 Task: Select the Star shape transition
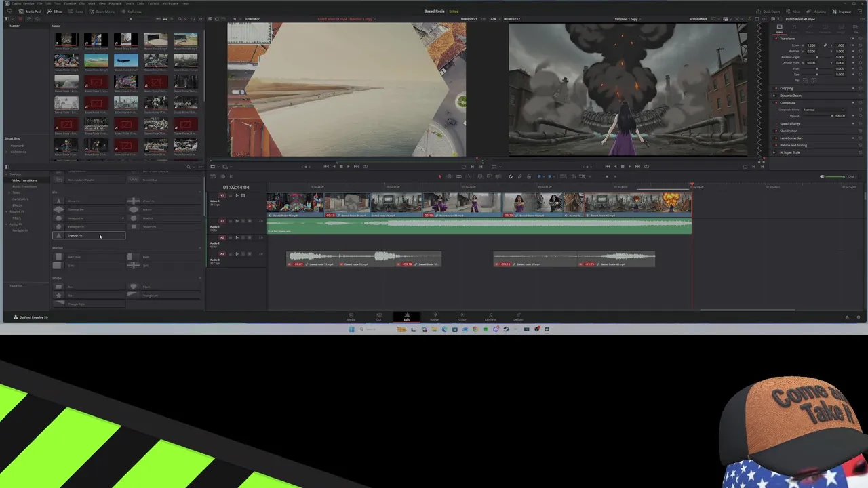pos(89,296)
